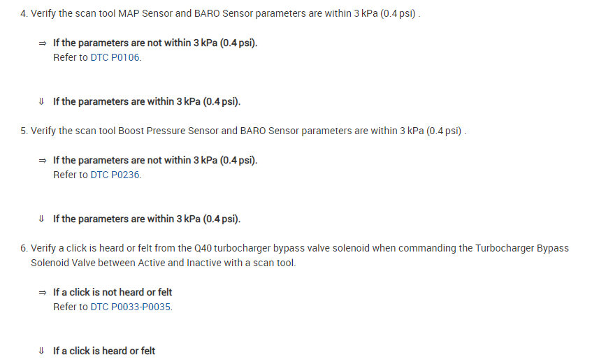This screenshot has width=606, height=364.
Task: Click 'Refer to' text before DTC P0106
Action: coord(71,57)
